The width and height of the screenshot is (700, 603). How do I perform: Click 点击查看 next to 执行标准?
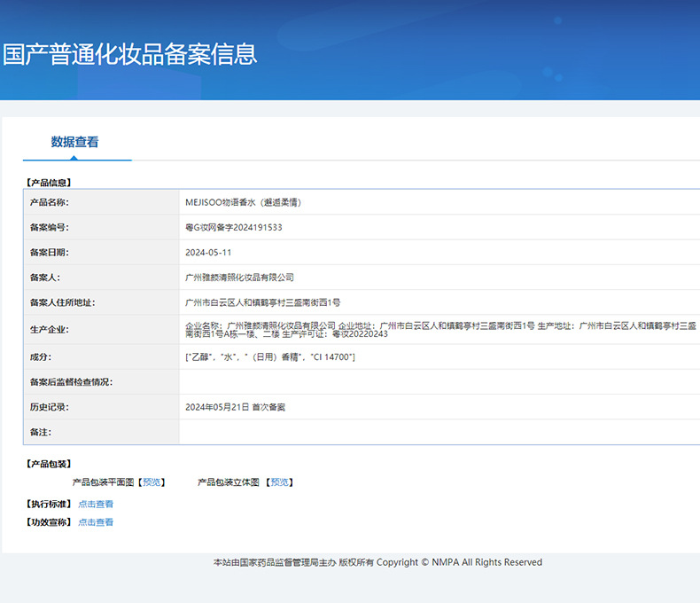[x=96, y=504]
